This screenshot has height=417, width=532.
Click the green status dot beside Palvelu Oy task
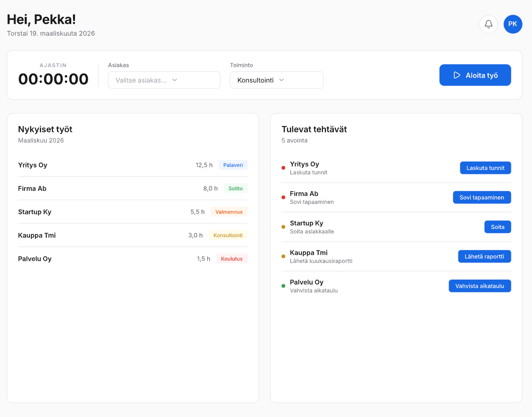283,286
